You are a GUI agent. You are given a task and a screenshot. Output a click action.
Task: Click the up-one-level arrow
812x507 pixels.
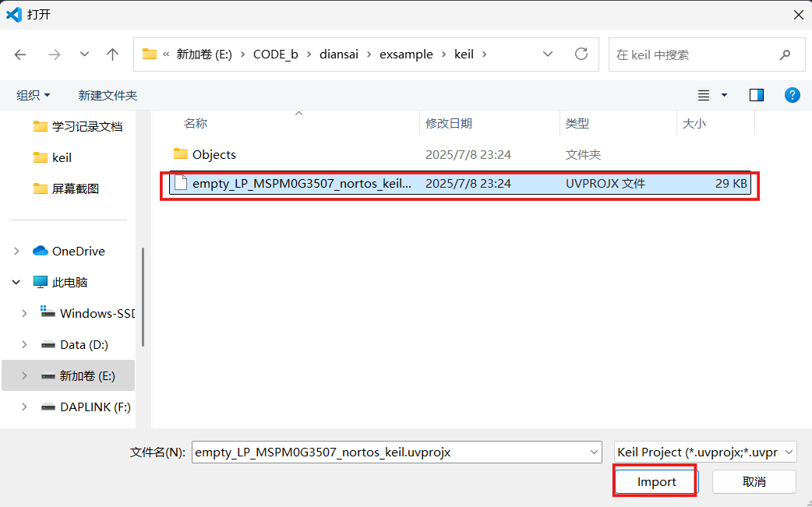(x=112, y=55)
